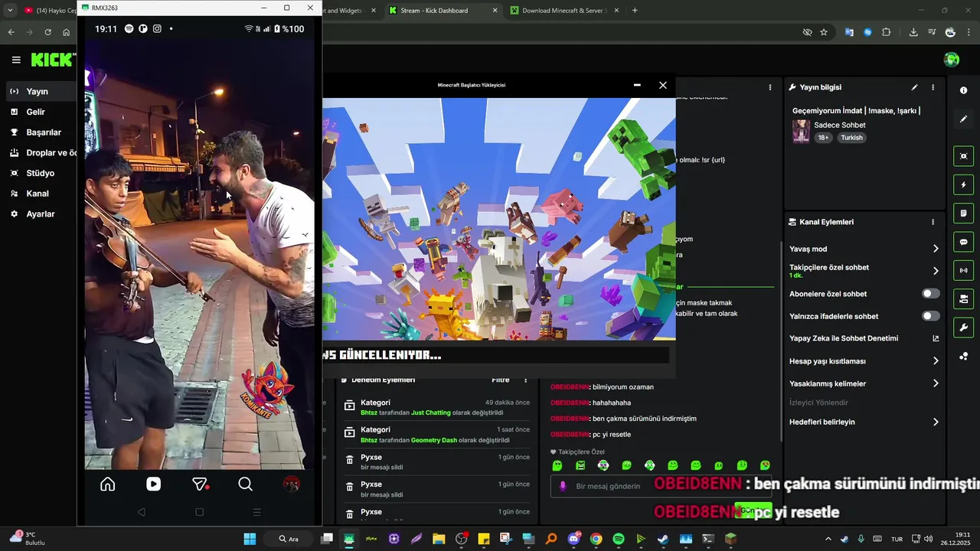Expand Takipçilere özel sohbet settings
The height and width of the screenshot is (551, 980).
(x=864, y=271)
